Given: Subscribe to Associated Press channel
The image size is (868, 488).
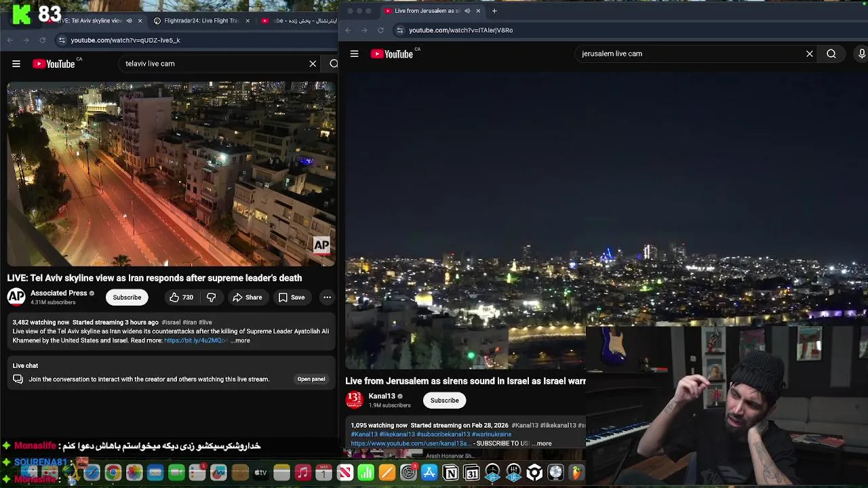Looking at the screenshot, I should coord(127,297).
